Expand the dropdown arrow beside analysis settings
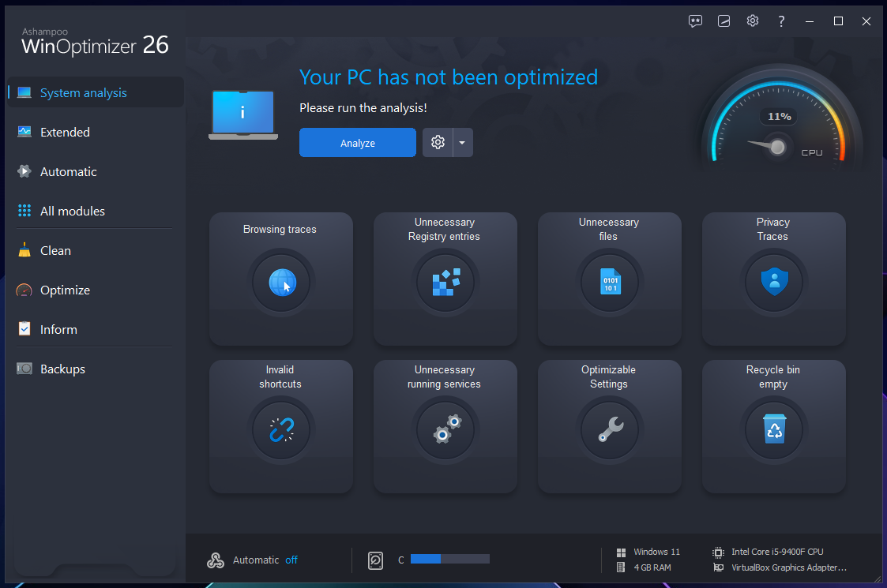This screenshot has height=588, width=887. pyautogui.click(x=463, y=143)
